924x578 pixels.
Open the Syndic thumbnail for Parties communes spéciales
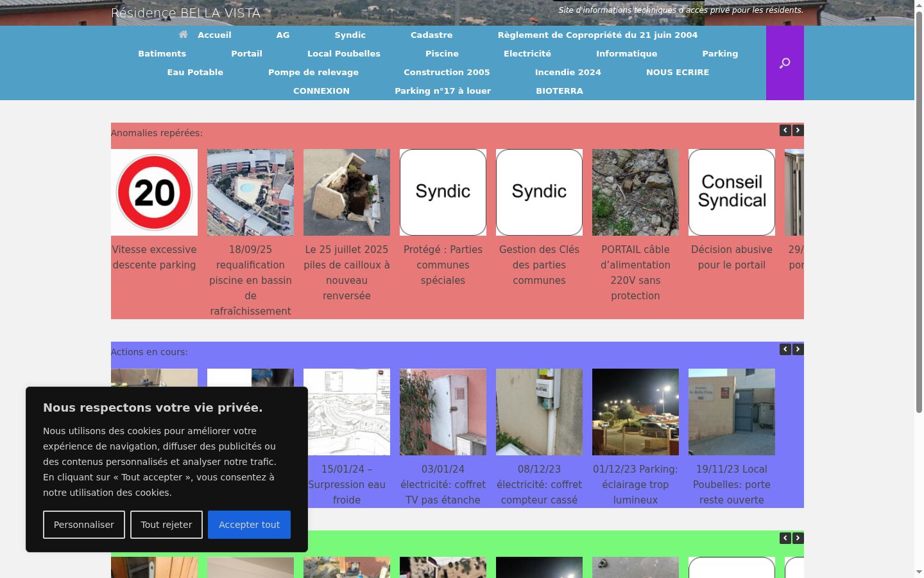[443, 193]
